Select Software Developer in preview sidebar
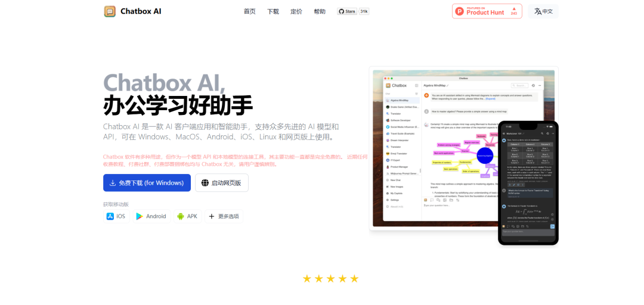The image size is (644, 305). (x=402, y=120)
